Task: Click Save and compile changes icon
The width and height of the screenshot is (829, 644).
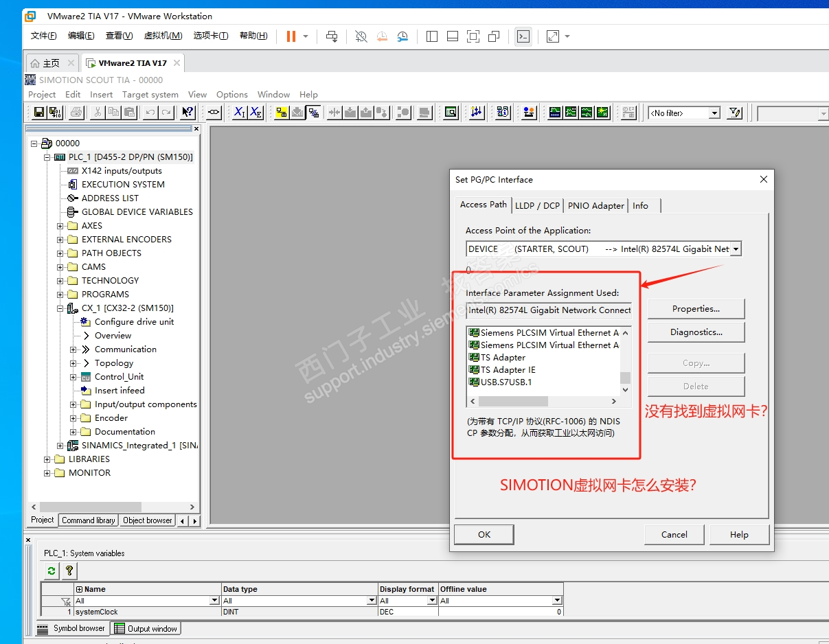Action: (55, 113)
